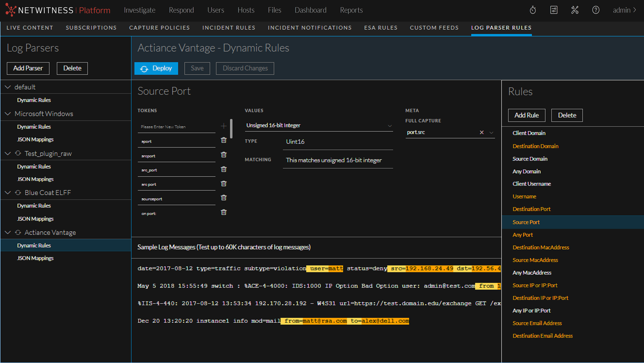This screenshot has height=363, width=644.
Task: Click the help question mark icon
Action: [x=595, y=10]
